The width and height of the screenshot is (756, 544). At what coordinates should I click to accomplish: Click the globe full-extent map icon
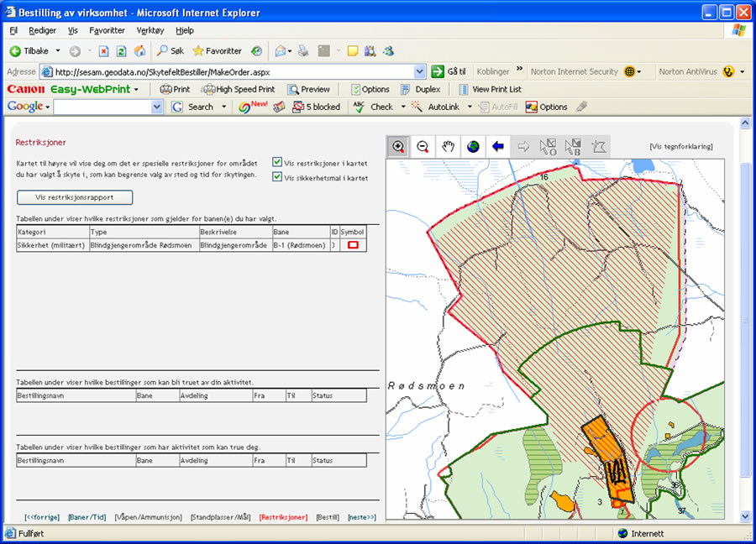pyautogui.click(x=473, y=146)
